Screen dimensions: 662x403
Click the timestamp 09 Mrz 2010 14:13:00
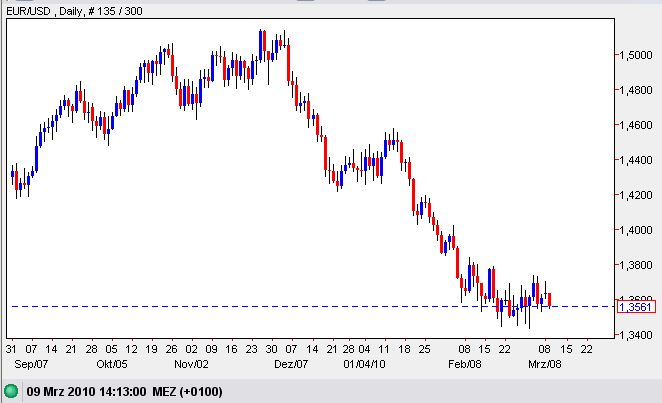click(x=87, y=392)
